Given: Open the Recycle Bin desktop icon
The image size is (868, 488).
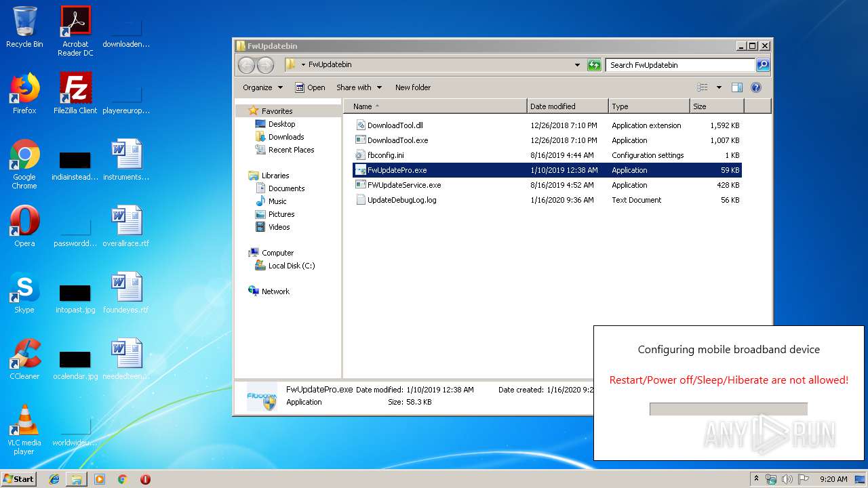Looking at the screenshot, I should click(x=24, y=27).
